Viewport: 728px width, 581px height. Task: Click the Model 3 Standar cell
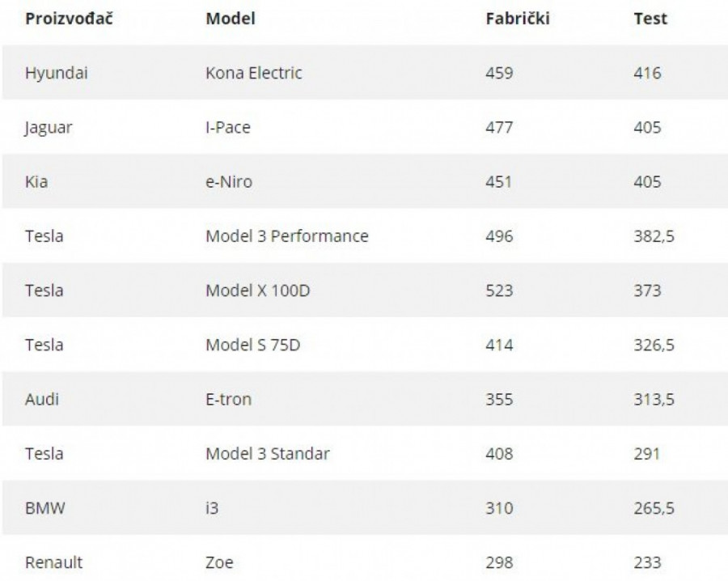pyautogui.click(x=268, y=453)
